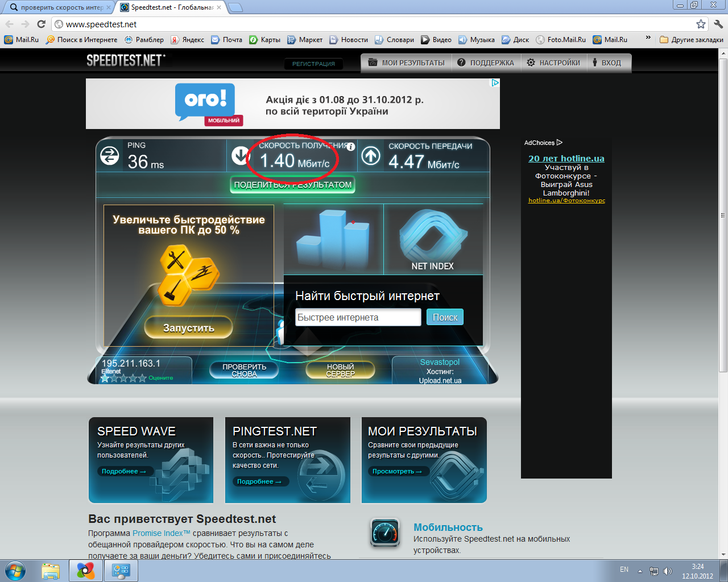Viewport: 728px width, 582px height.
Task: Open МОИ РЕЗУЛЬТАТЫ menu item
Action: [x=406, y=63]
